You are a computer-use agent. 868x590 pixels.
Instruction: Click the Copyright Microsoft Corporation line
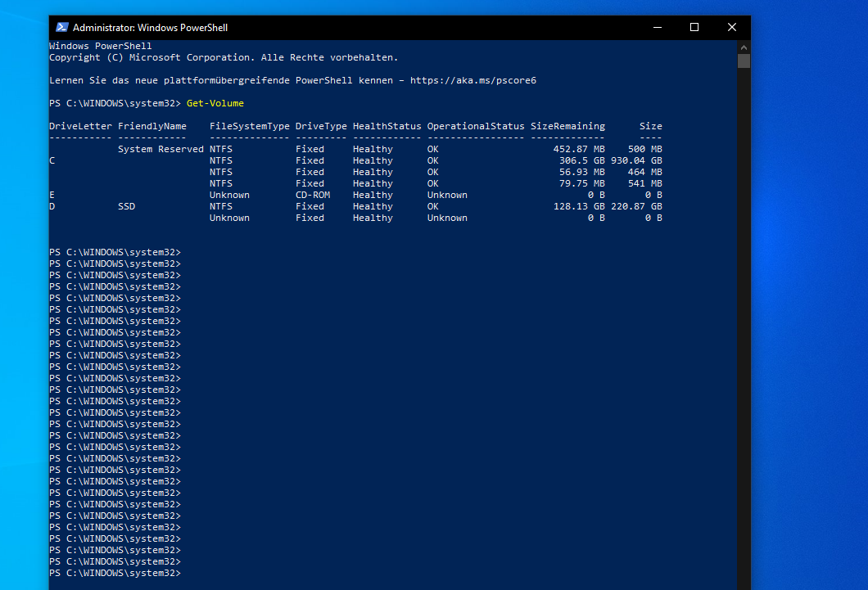tap(224, 57)
